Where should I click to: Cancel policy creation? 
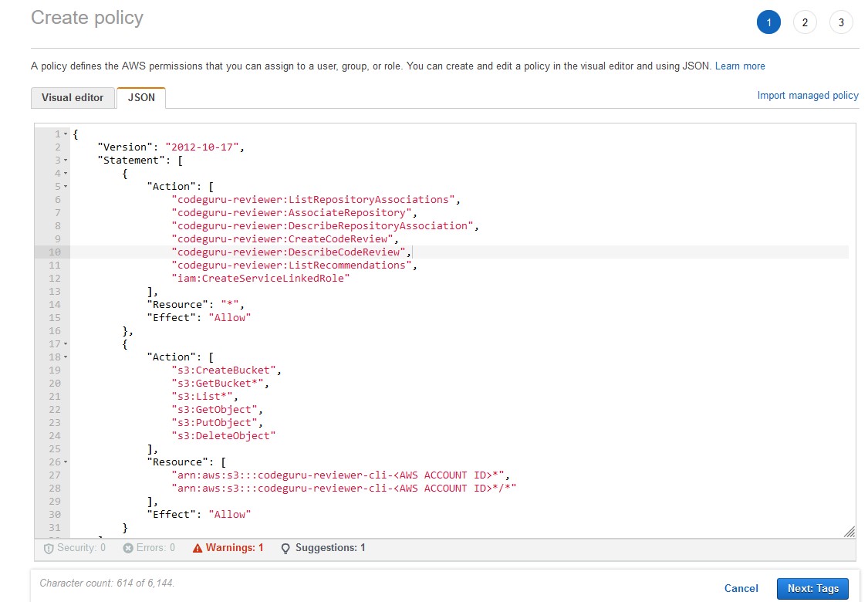tap(741, 588)
